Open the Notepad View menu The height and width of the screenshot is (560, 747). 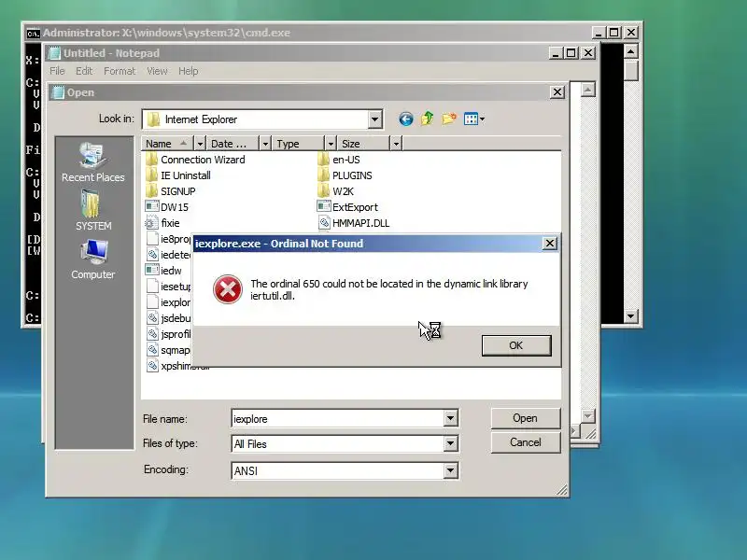[x=157, y=71]
